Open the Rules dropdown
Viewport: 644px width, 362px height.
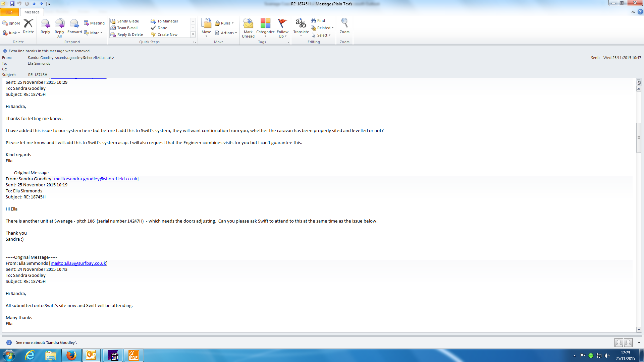224,23
